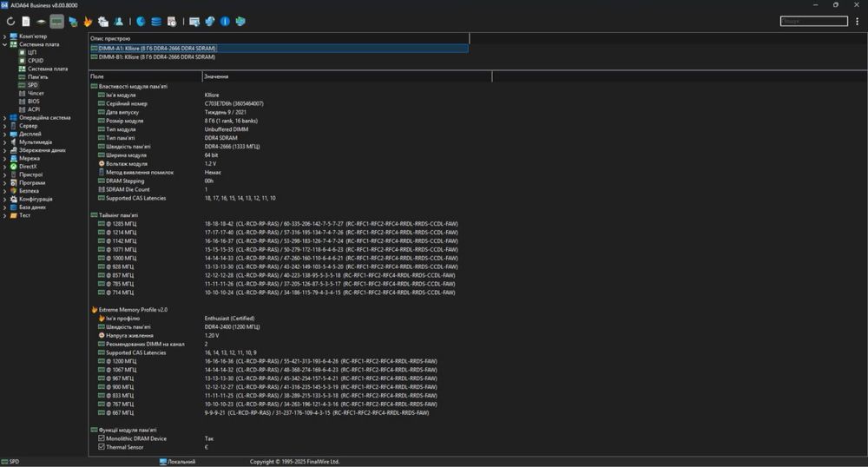Open the blue info circle toolbar icon
Viewport: 868px width, 467px height.
pyautogui.click(x=225, y=22)
